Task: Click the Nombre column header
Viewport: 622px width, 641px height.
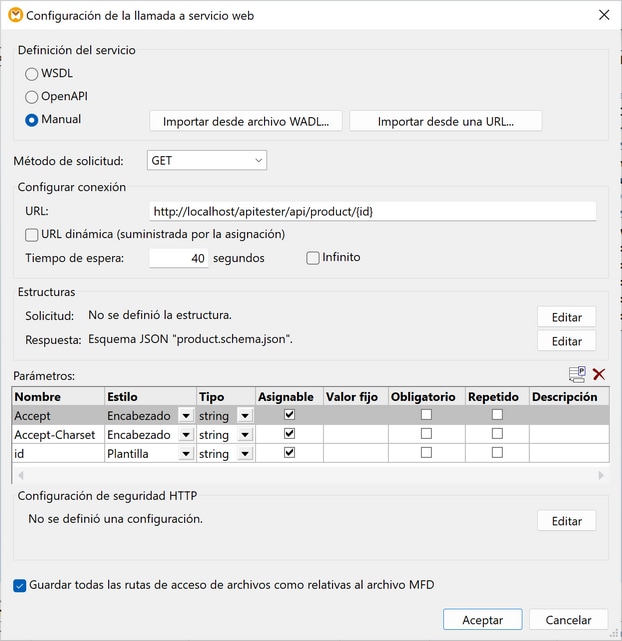Action: pos(58,397)
